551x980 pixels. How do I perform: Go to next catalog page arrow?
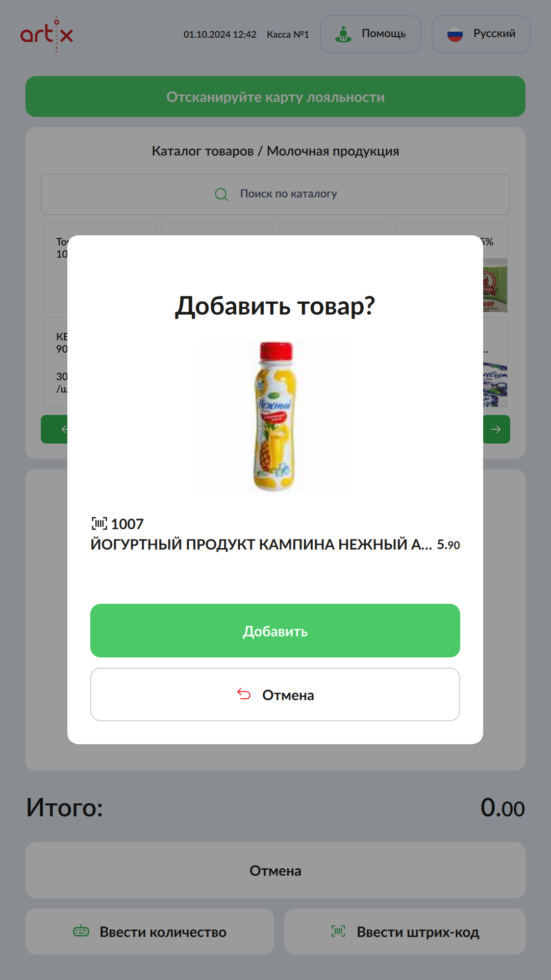(x=496, y=429)
